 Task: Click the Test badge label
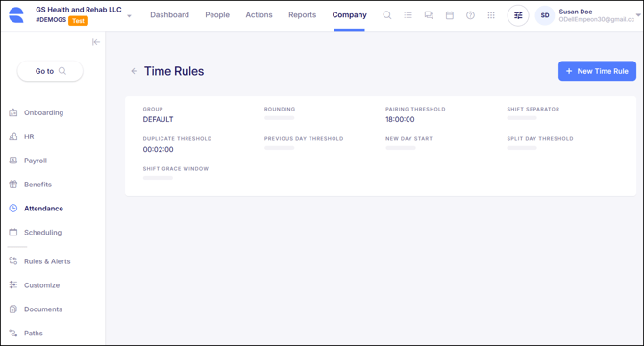(x=78, y=20)
